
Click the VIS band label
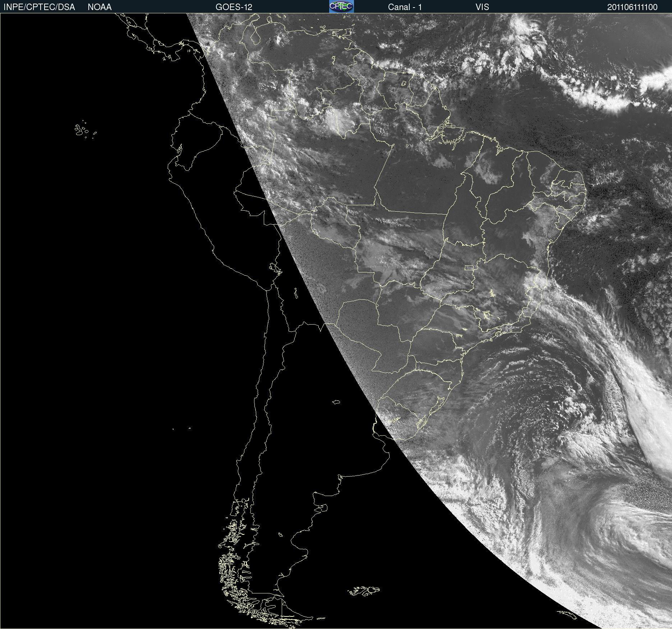point(482,7)
